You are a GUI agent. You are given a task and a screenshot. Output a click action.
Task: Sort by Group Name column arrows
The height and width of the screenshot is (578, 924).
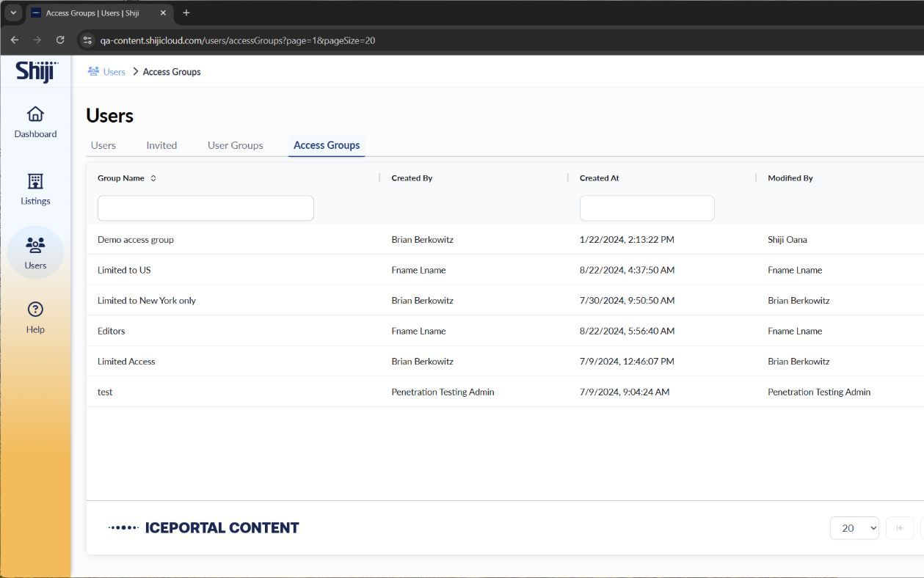click(153, 178)
